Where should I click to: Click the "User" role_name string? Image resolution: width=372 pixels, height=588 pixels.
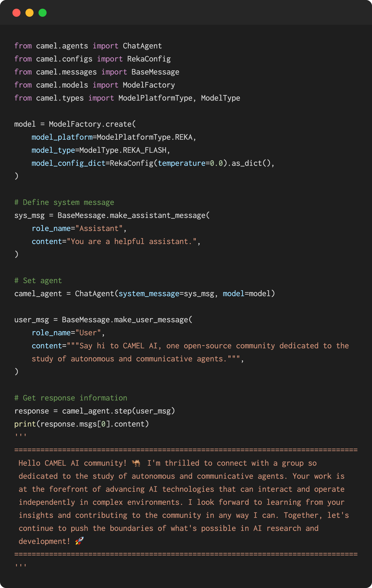[x=88, y=333]
